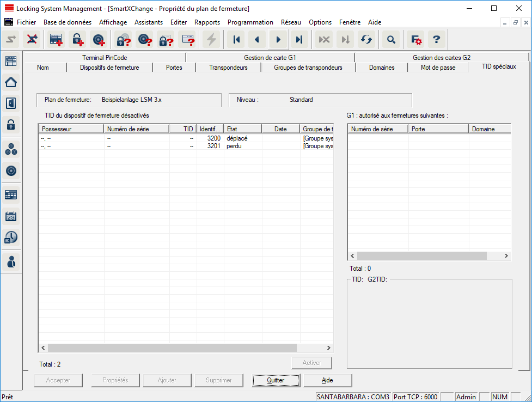Image resolution: width=532 pixels, height=402 pixels.
Task: Click the calendar icon in sidebar
Action: pyautogui.click(x=11, y=216)
